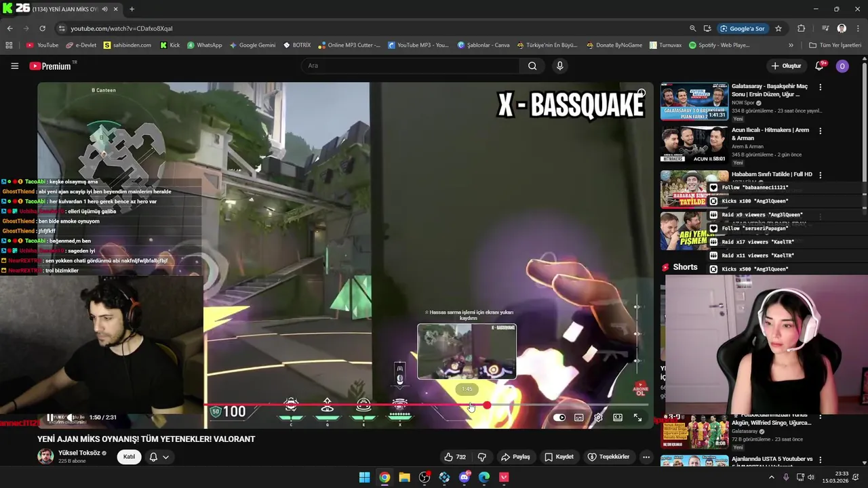
Task: Open the Tüm Yer İşaretleri folder
Action: click(x=835, y=45)
